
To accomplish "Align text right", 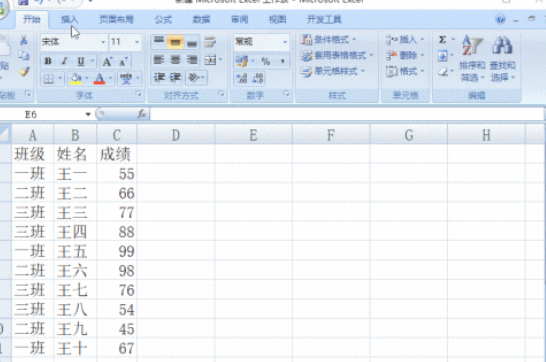I will point(192,60).
